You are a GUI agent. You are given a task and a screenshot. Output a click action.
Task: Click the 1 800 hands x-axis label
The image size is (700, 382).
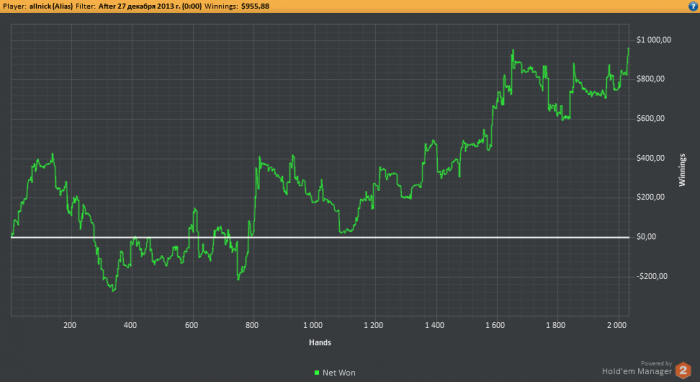pyautogui.click(x=556, y=325)
